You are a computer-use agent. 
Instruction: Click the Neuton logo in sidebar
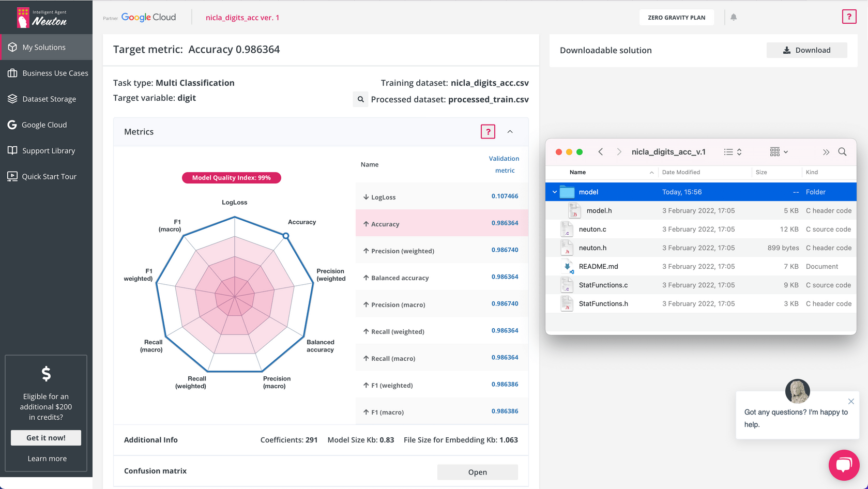[x=42, y=18]
